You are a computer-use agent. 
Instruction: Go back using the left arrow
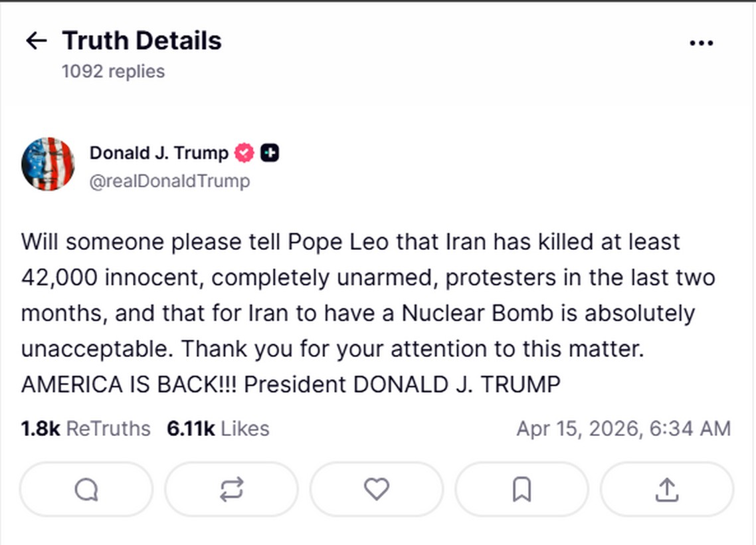37,41
